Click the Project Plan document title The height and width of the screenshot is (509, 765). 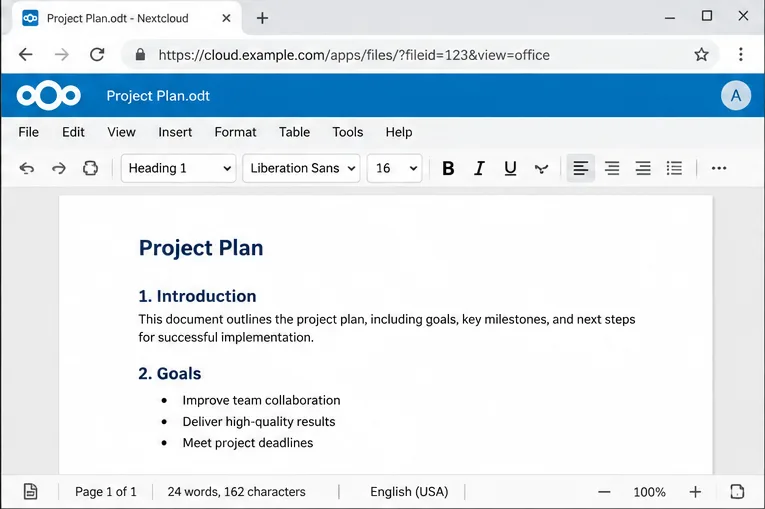[201, 248]
